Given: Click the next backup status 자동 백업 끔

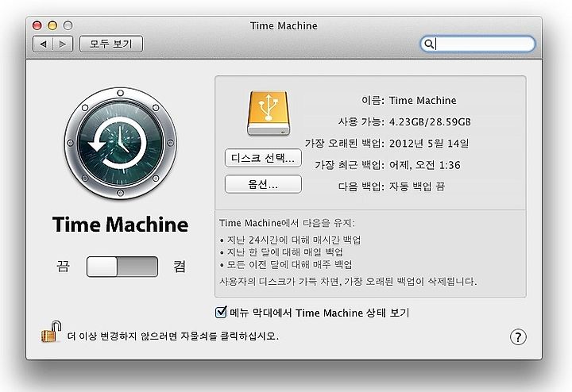Looking at the screenshot, I should click(x=417, y=186).
